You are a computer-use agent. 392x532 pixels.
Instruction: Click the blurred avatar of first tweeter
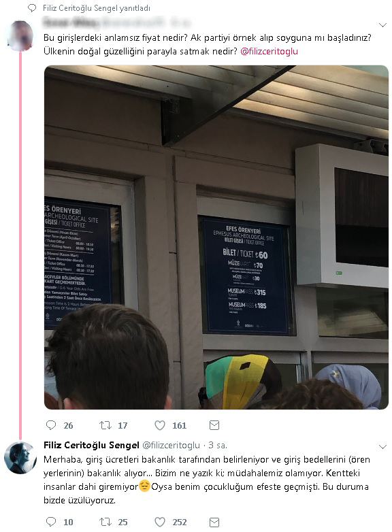20,36
